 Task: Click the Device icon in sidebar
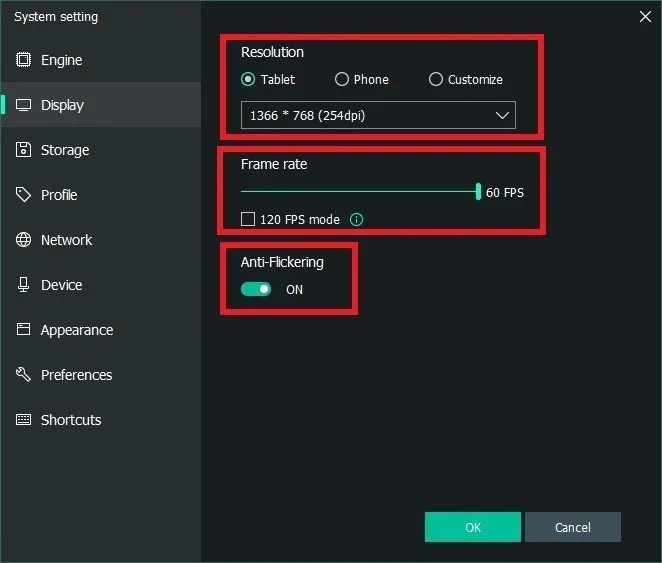click(23, 284)
